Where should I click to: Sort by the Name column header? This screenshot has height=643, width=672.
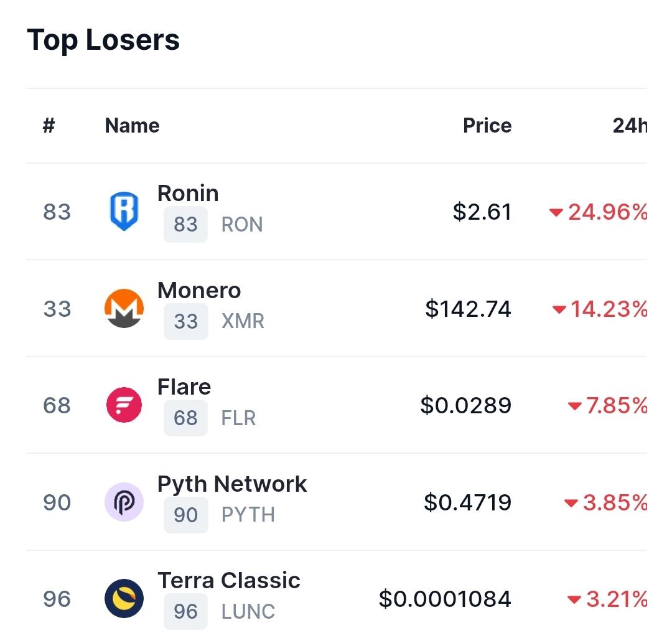click(132, 126)
